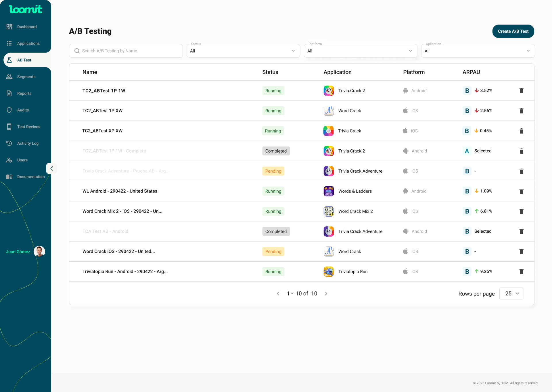Image resolution: width=552 pixels, height=392 pixels.
Task: Change rows per page dropdown
Action: (511, 293)
